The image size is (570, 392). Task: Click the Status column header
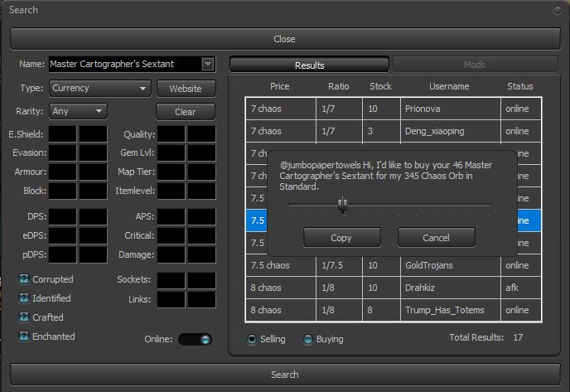click(520, 86)
